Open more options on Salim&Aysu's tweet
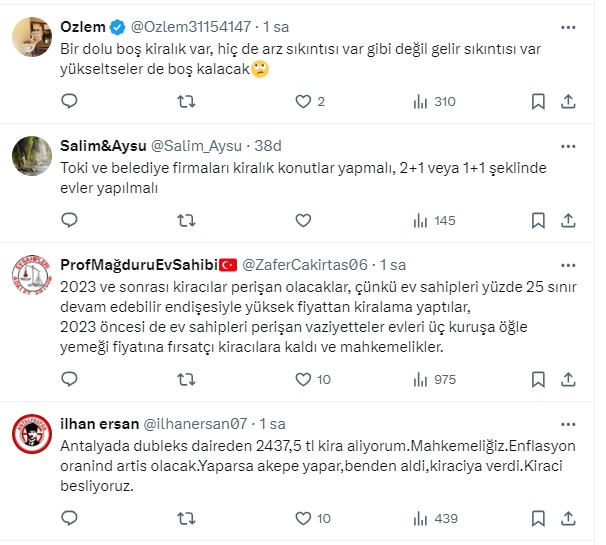Image resolution: width=606 pixels, height=545 pixels. click(568, 145)
